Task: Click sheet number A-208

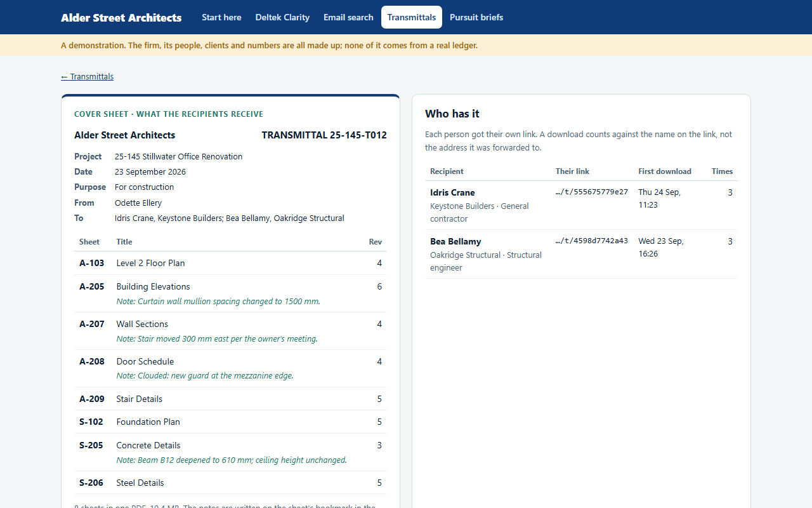Action: click(x=92, y=361)
